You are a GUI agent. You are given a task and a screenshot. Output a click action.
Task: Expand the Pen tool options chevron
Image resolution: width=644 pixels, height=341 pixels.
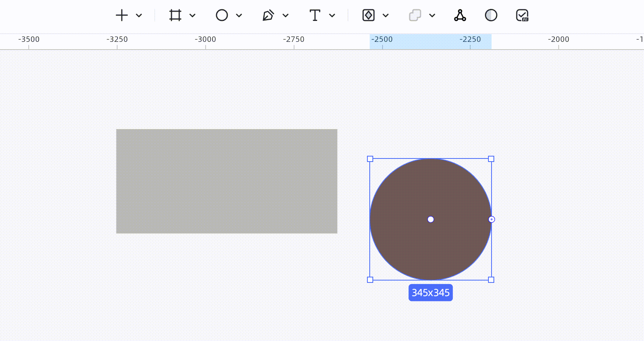click(x=286, y=15)
